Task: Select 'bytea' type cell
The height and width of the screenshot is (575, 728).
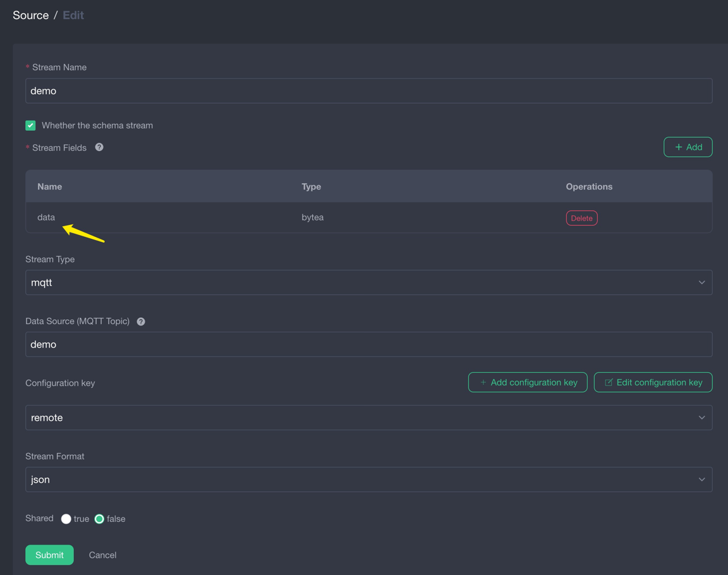Action: 312,217
